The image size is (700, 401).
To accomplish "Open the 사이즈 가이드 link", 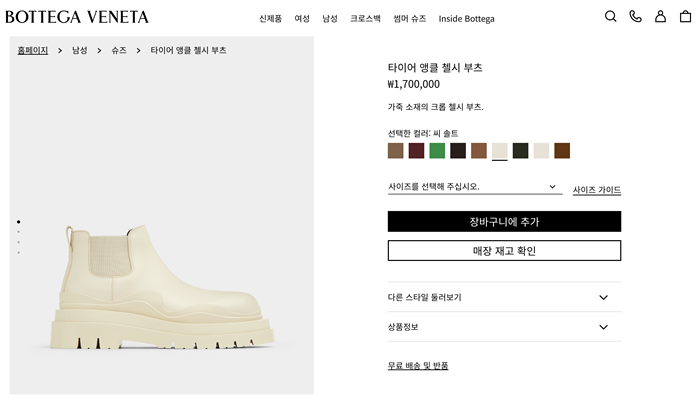I will [x=596, y=190].
